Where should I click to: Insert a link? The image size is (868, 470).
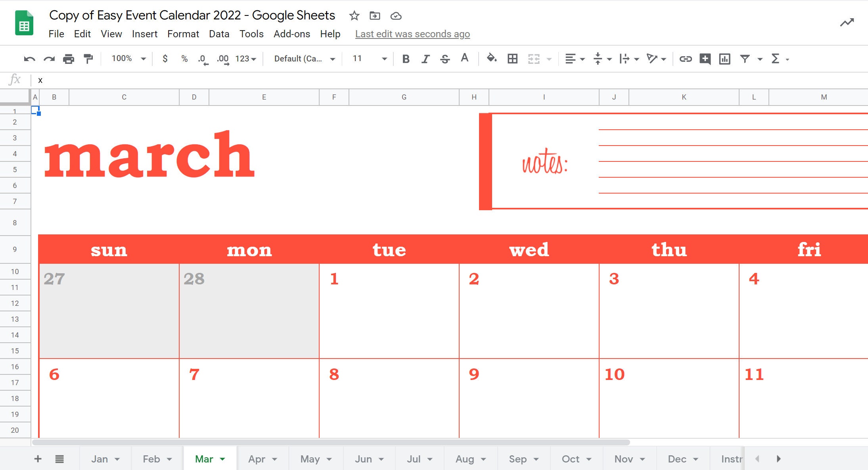pyautogui.click(x=686, y=59)
